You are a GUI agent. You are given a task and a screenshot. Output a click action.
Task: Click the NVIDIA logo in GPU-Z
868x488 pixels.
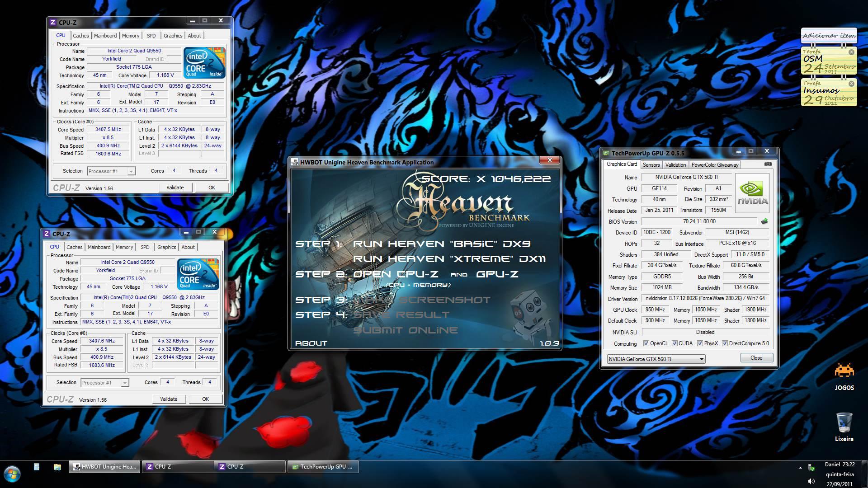click(753, 193)
